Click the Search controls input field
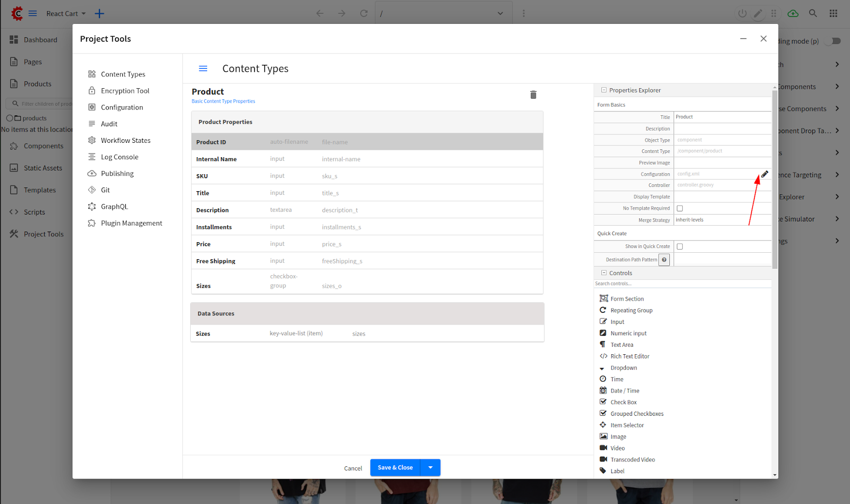850x504 pixels. click(x=682, y=284)
